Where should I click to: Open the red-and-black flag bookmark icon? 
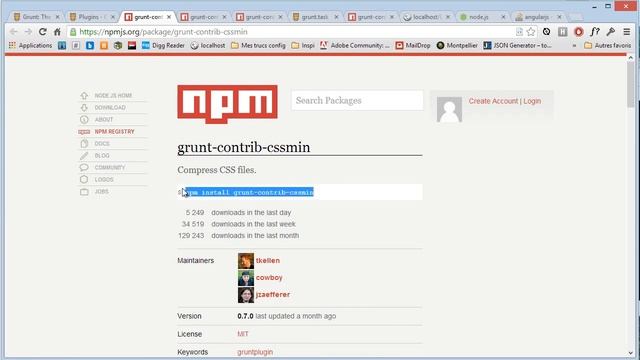(132, 46)
